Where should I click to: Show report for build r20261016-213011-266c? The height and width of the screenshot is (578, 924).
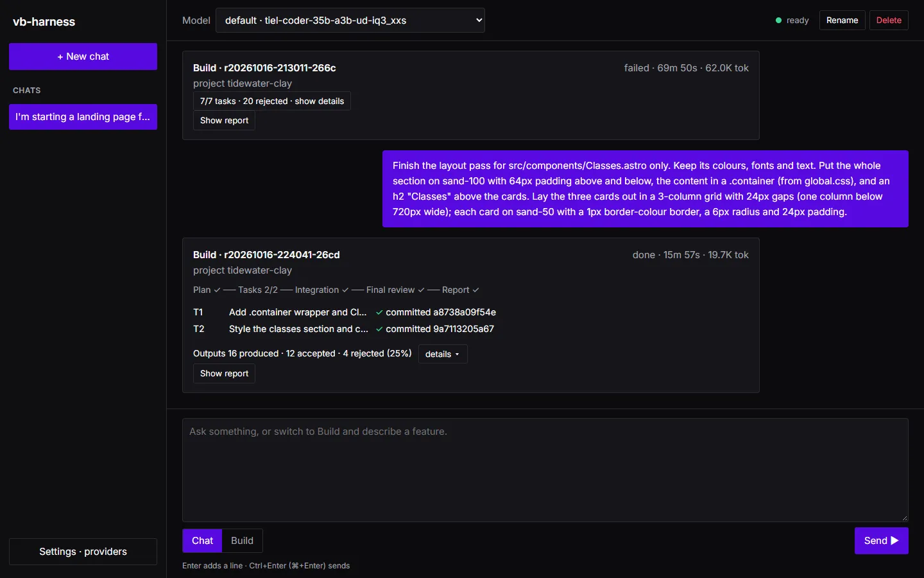(x=224, y=121)
